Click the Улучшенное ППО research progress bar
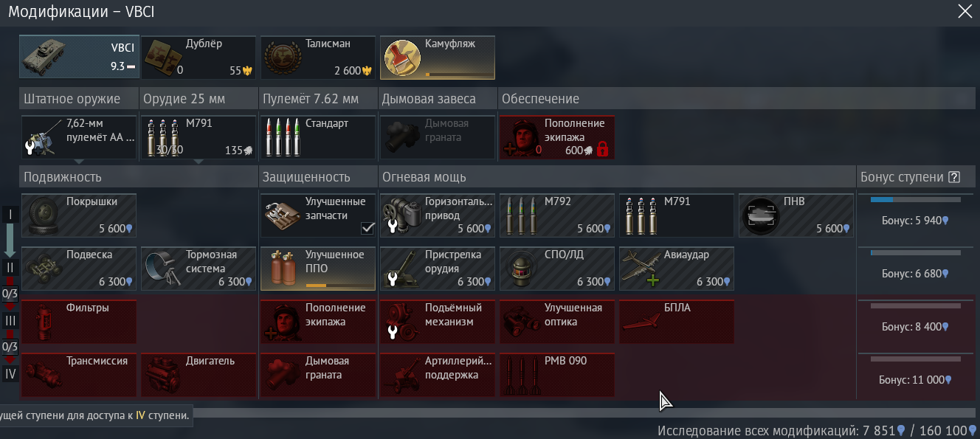 tap(339, 285)
